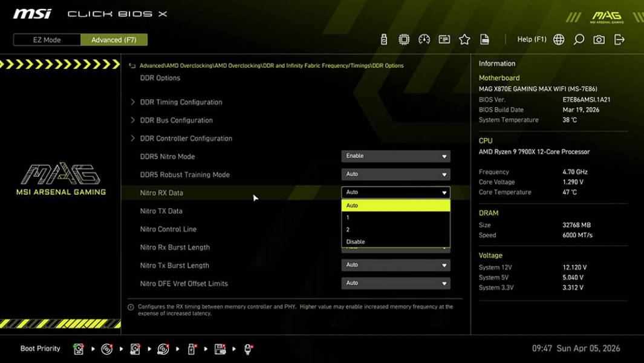Image resolution: width=644 pixels, height=363 pixels.
Task: Select the language globe icon
Action: (x=559, y=39)
